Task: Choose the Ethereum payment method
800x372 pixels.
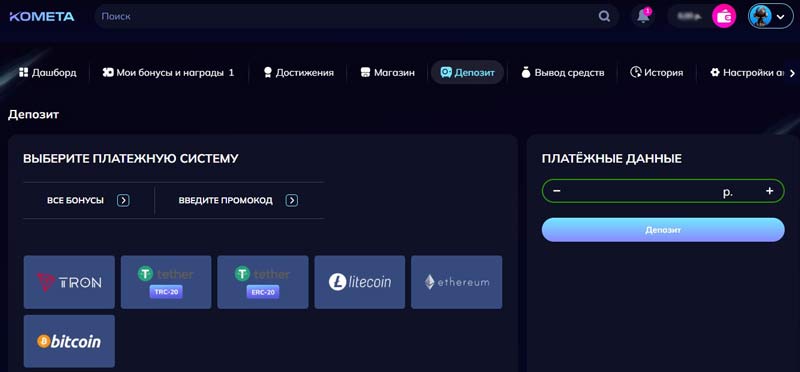Action: [457, 282]
